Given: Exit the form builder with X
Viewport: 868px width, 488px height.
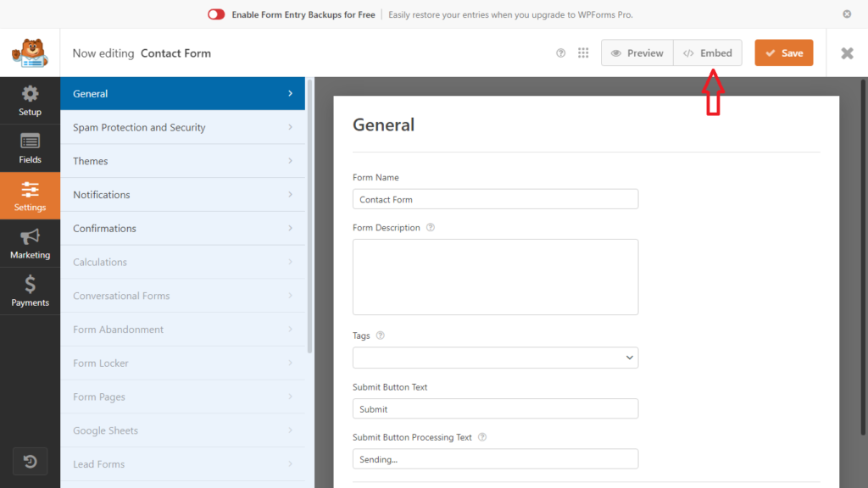Looking at the screenshot, I should click(x=847, y=53).
